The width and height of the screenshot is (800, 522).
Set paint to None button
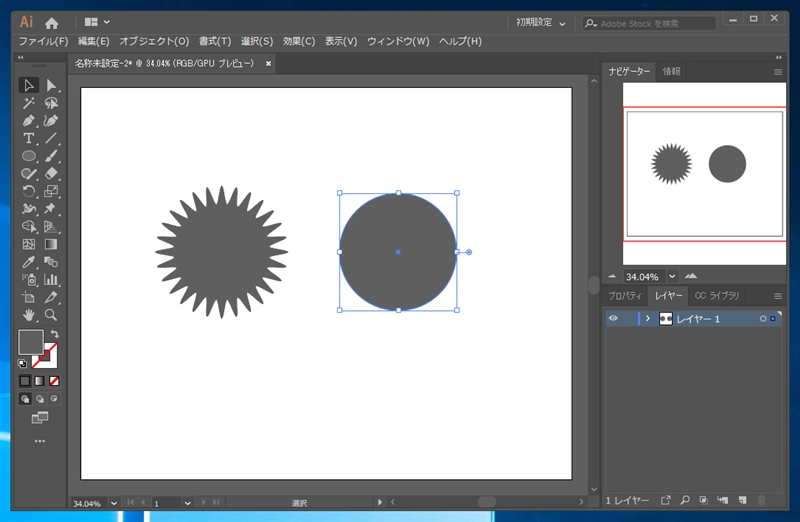[54, 381]
